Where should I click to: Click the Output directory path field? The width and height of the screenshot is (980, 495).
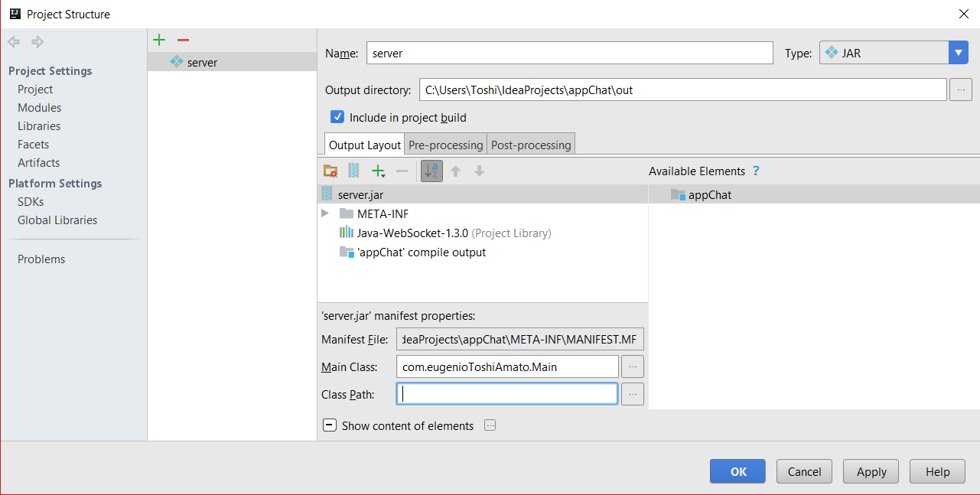click(x=683, y=90)
